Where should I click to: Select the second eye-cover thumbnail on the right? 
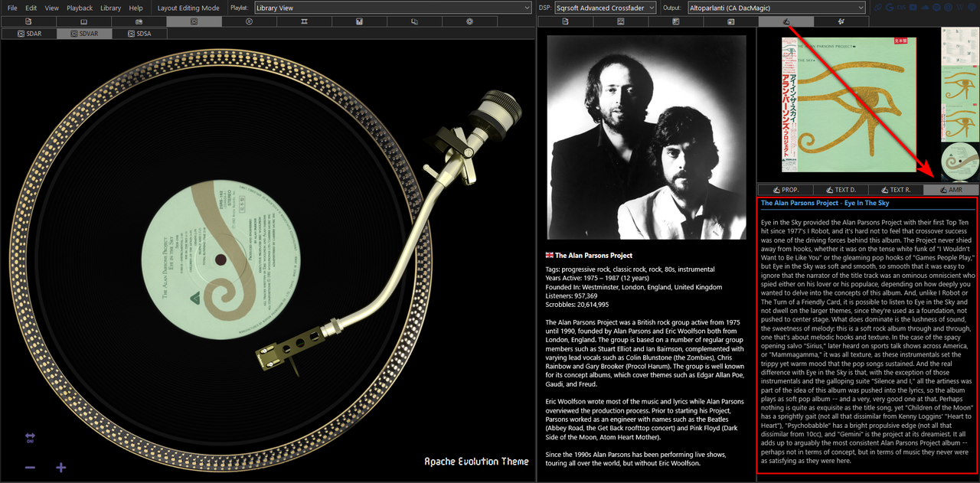point(959,85)
